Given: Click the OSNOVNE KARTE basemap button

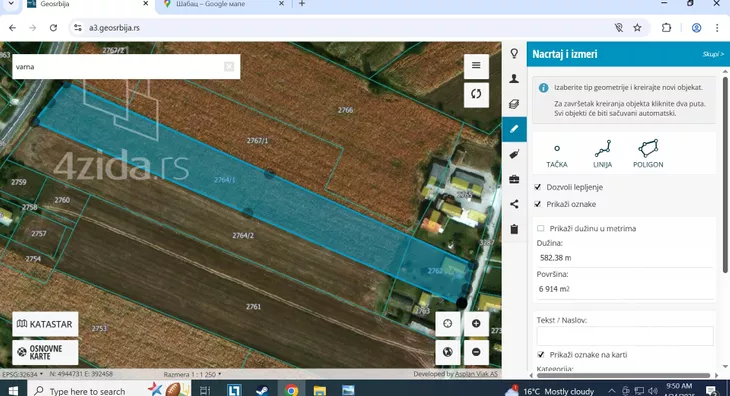Looking at the screenshot, I should 45,352.
